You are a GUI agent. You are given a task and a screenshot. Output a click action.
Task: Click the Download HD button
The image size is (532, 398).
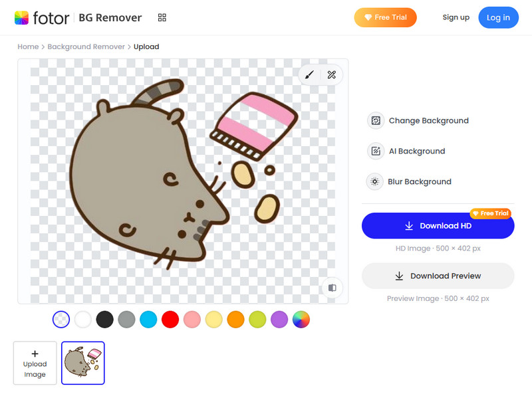tap(438, 226)
